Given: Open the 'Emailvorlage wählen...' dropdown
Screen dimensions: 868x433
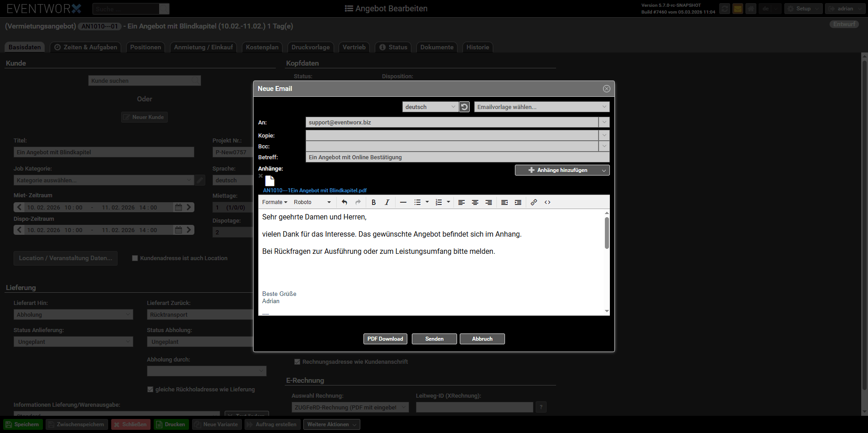Looking at the screenshot, I should (x=541, y=107).
